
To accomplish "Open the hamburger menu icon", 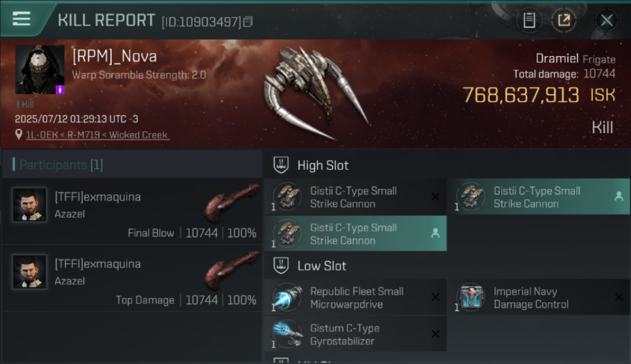I will (21, 19).
